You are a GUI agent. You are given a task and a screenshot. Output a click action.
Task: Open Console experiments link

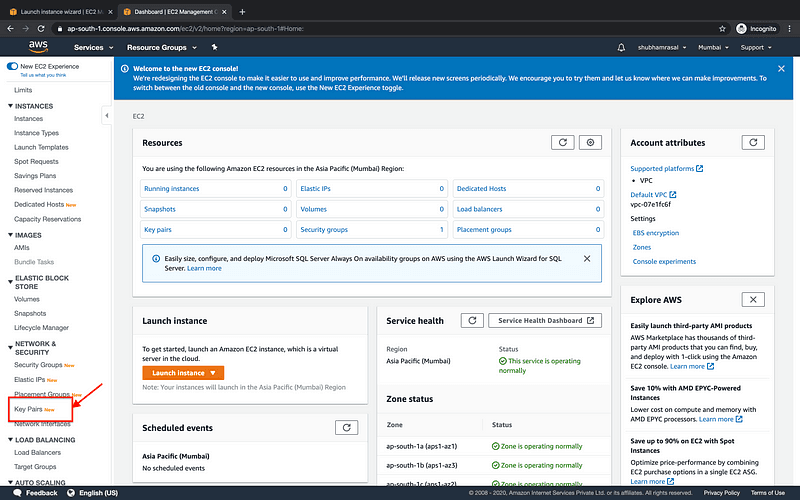point(664,261)
